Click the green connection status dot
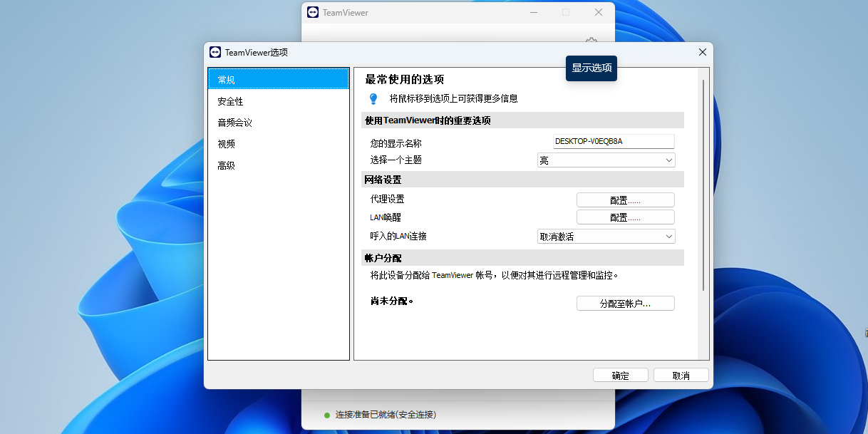868x434 pixels. [x=326, y=415]
